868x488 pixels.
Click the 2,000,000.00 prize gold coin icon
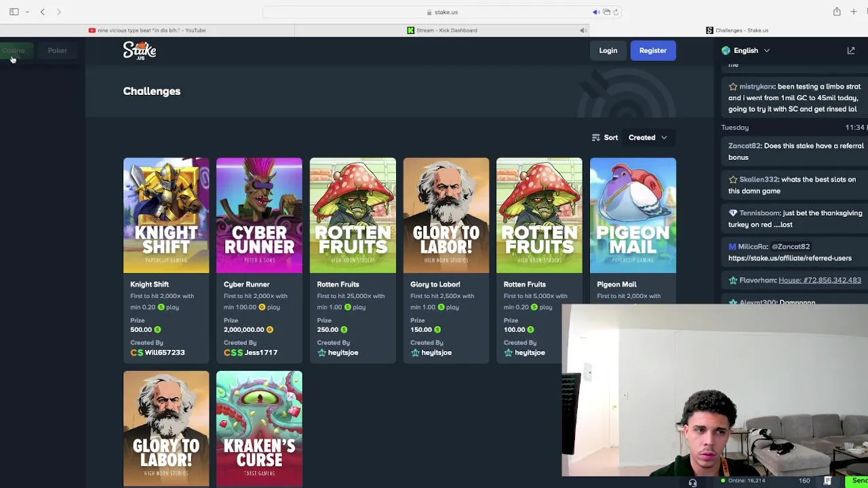(x=270, y=329)
